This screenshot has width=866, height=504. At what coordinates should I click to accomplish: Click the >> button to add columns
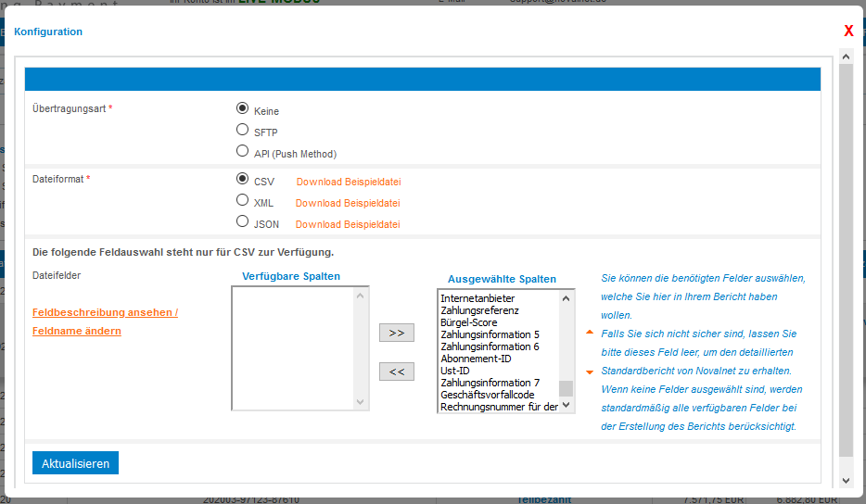pyautogui.click(x=396, y=333)
